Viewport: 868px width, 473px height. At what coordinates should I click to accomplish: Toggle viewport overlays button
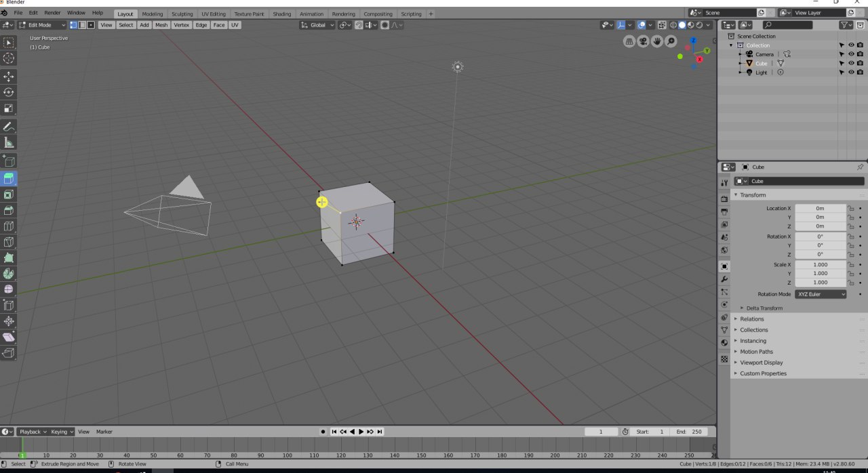642,25
